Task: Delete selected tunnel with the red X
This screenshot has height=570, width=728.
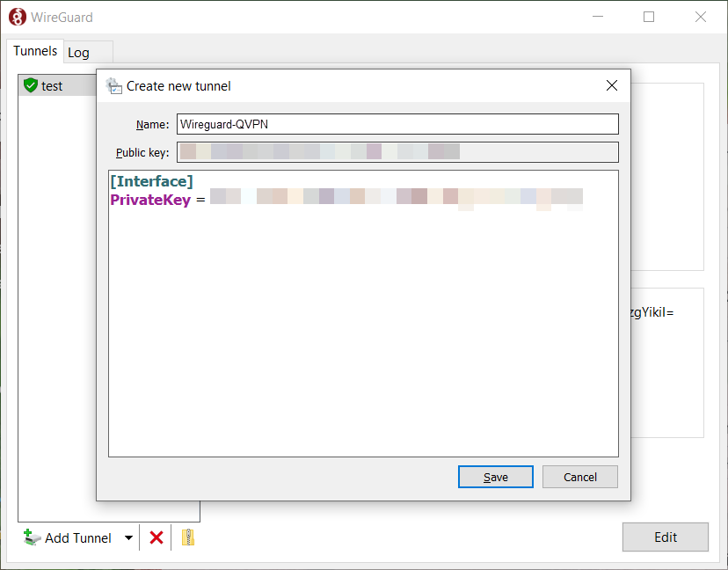Action: [157, 538]
